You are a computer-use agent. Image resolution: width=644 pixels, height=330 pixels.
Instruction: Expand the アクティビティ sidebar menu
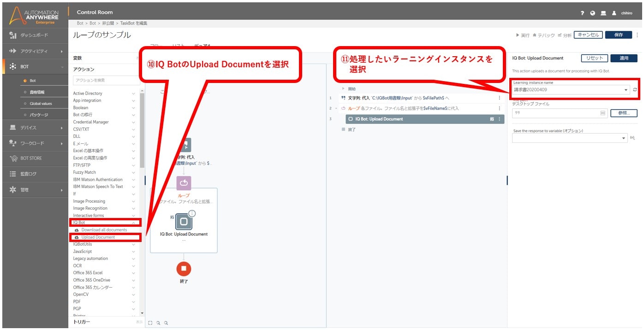pos(34,51)
